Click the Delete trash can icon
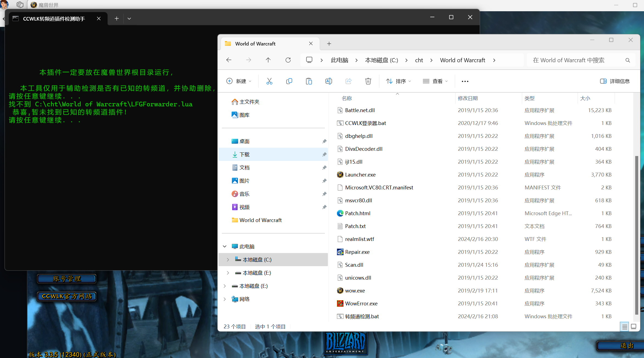 [368, 81]
